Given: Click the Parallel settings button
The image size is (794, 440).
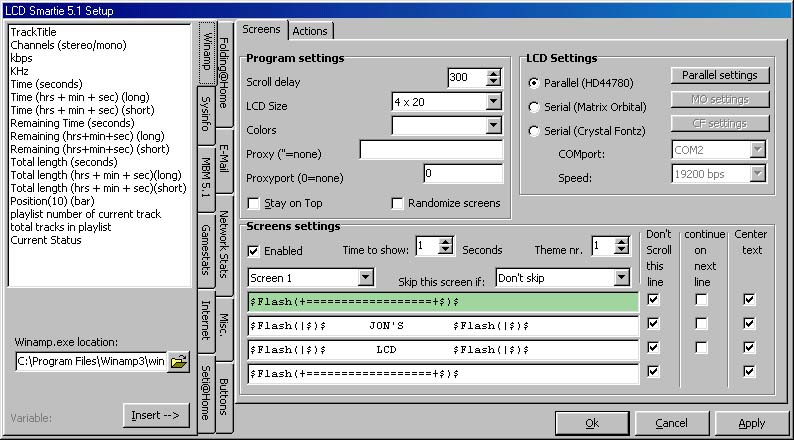Looking at the screenshot, I should [720, 75].
